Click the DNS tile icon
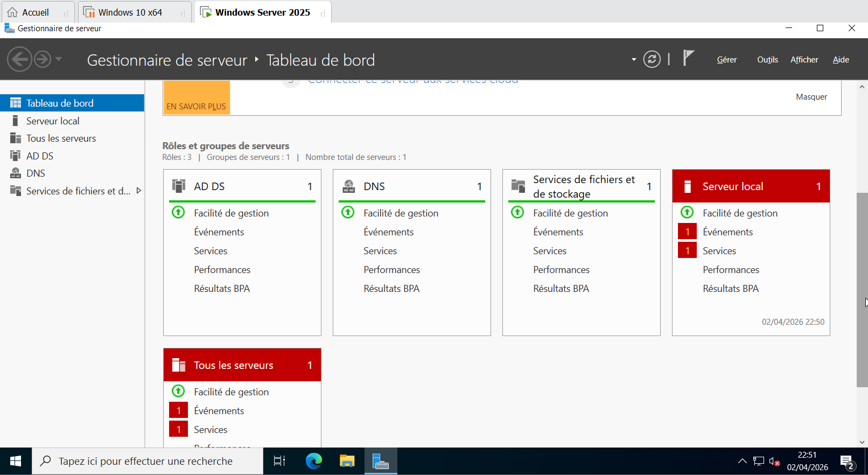868x475 pixels. click(348, 186)
